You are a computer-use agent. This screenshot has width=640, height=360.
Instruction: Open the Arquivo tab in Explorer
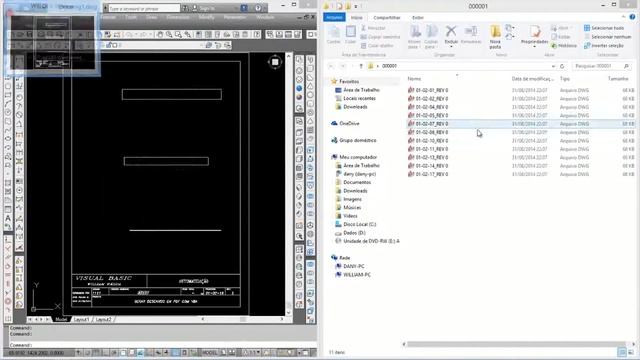334,17
